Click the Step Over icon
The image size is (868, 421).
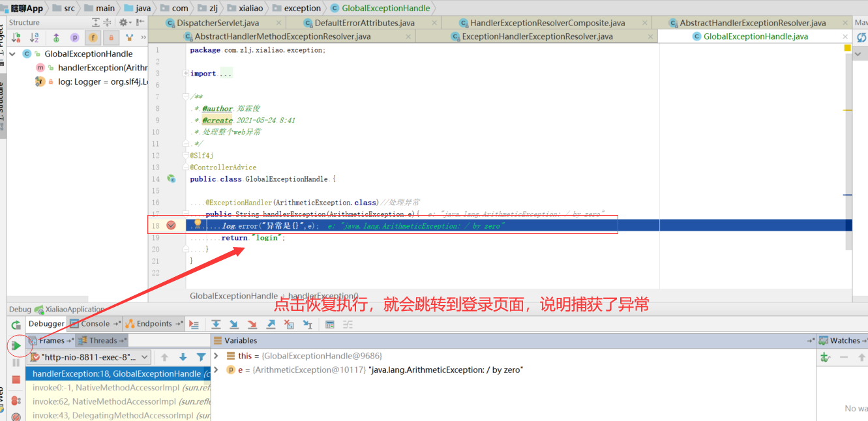click(x=216, y=324)
